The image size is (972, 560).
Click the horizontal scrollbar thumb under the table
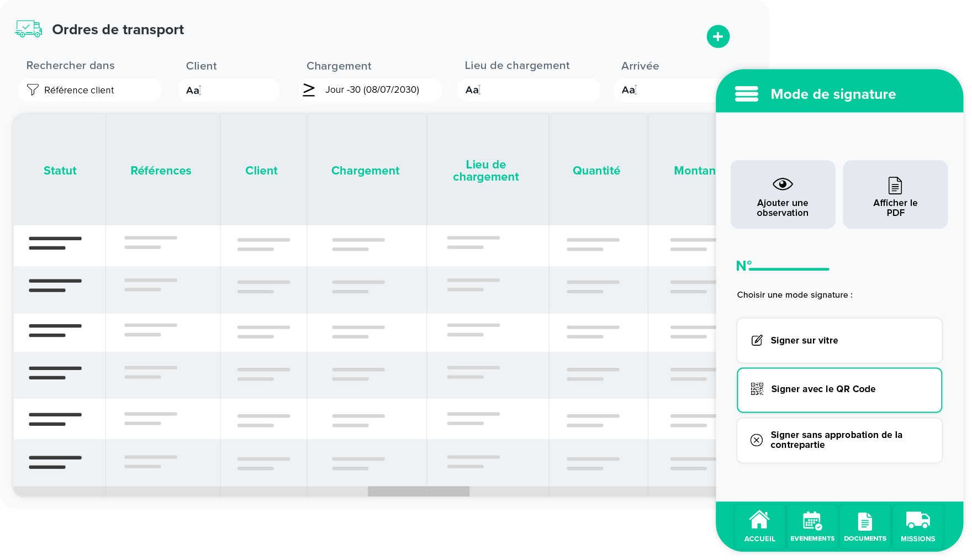419,491
